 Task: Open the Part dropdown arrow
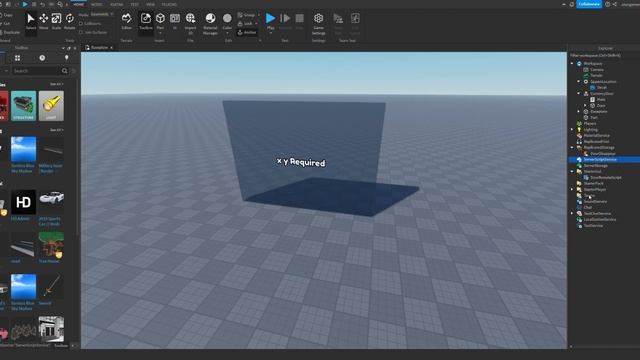[160, 33]
